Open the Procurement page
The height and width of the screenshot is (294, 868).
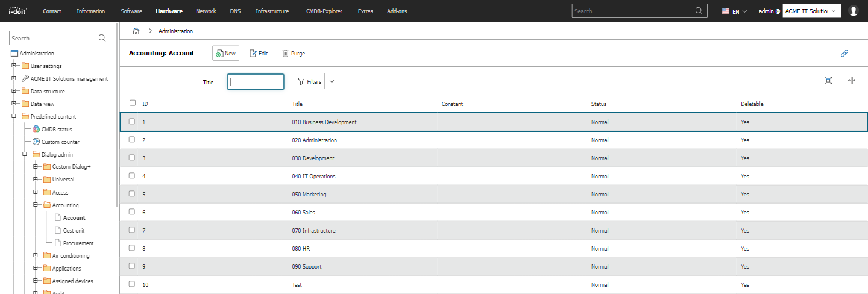[x=78, y=243]
